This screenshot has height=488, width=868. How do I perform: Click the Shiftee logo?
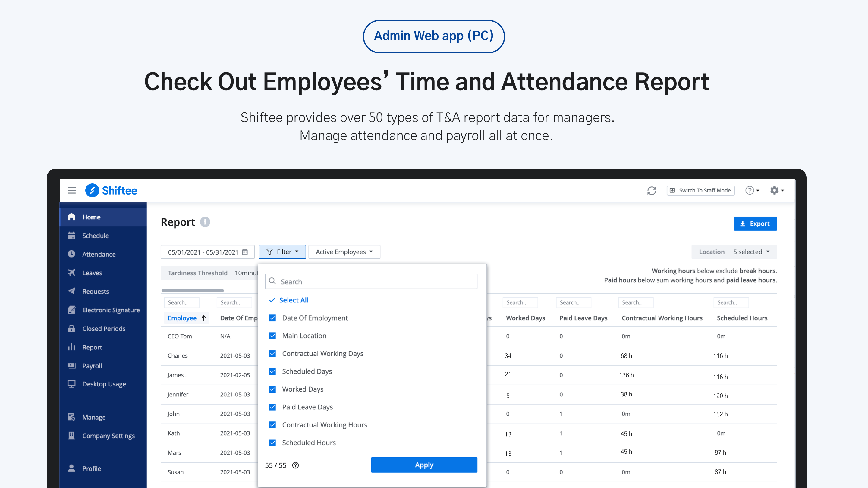pyautogui.click(x=111, y=190)
